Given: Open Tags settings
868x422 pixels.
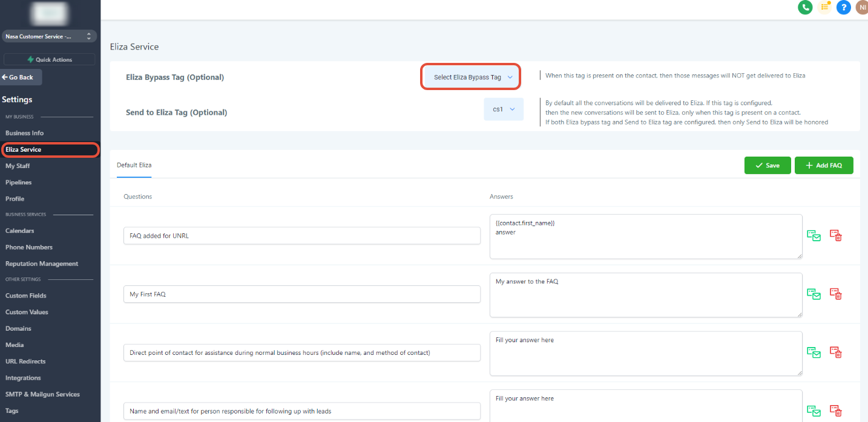Looking at the screenshot, I should click(12, 411).
